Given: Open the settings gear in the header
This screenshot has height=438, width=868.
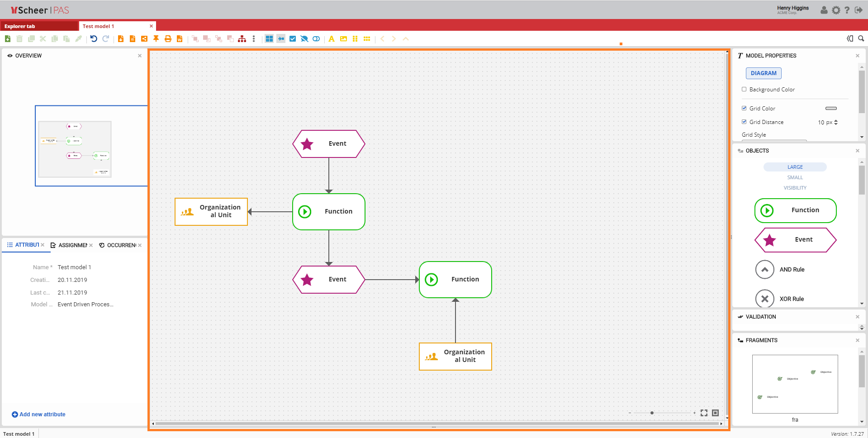Looking at the screenshot, I should 836,10.
